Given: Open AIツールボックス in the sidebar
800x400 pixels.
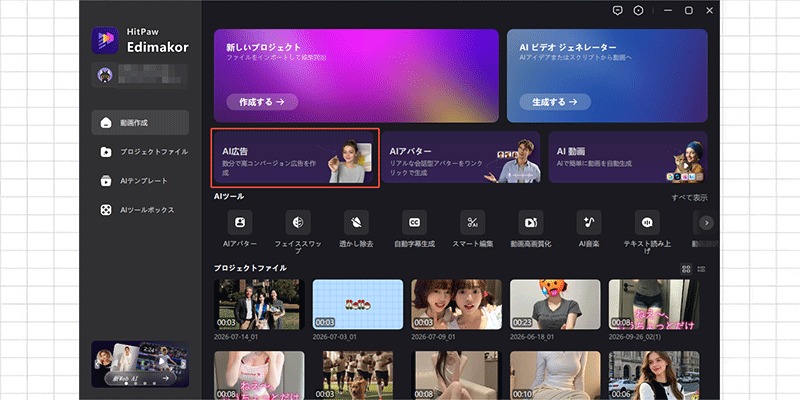Looking at the screenshot, I should (140, 210).
